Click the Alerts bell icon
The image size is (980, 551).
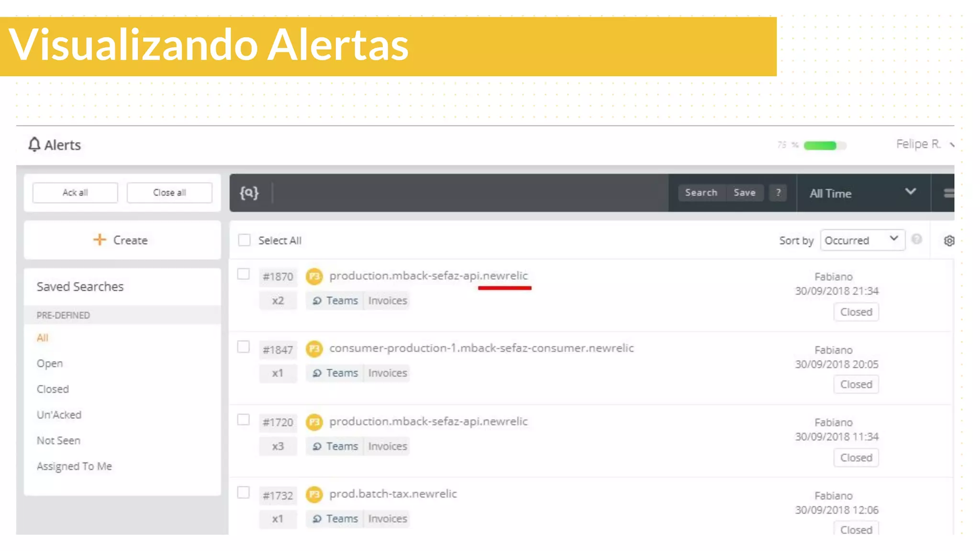(34, 144)
